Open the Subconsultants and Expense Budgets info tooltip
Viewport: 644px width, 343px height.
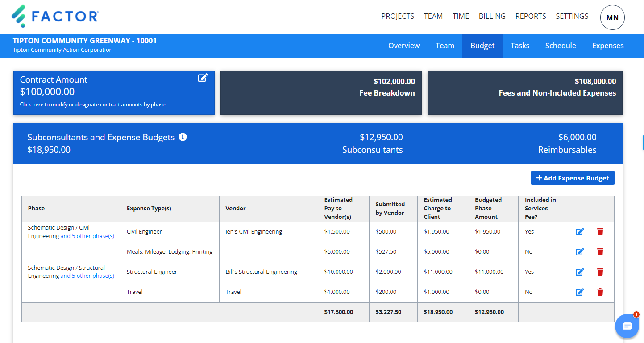183,138
